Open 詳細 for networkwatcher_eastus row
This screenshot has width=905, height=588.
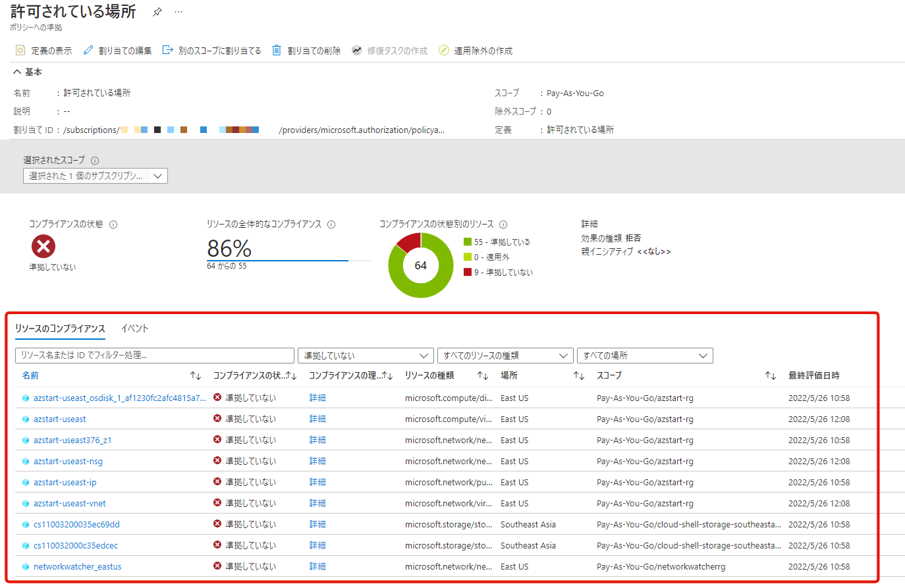click(317, 567)
